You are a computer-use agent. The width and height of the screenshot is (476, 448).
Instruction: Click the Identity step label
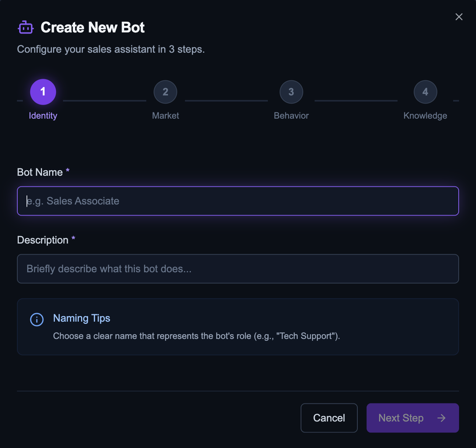43,116
